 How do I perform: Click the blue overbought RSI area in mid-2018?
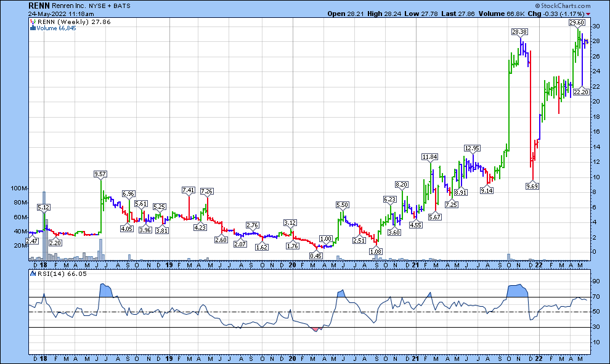pos(106,290)
